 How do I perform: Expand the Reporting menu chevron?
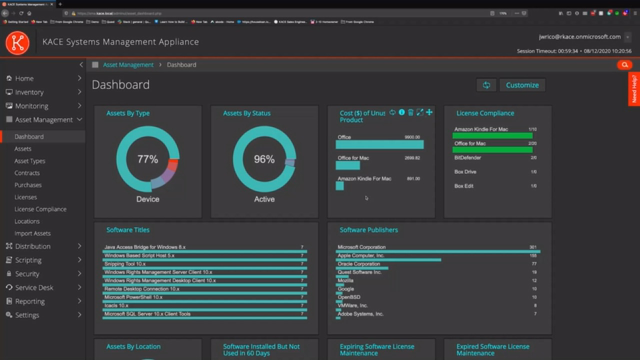point(79,301)
